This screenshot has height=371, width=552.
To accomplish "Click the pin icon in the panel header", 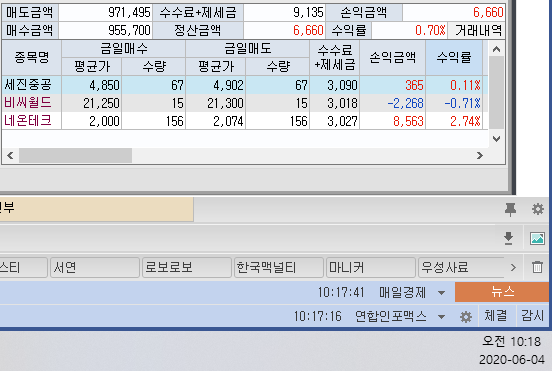I will pyautogui.click(x=510, y=209).
